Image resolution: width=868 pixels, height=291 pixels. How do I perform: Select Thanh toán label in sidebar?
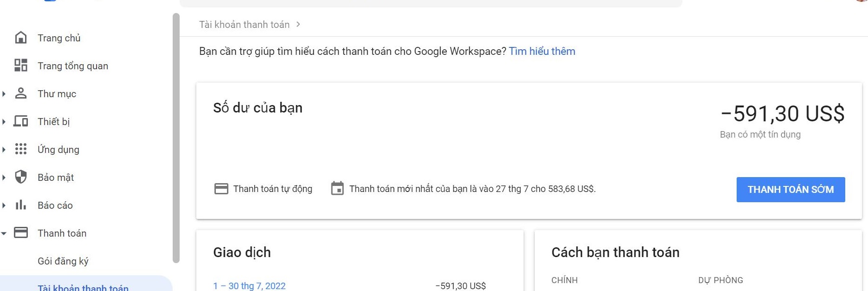[x=62, y=233]
